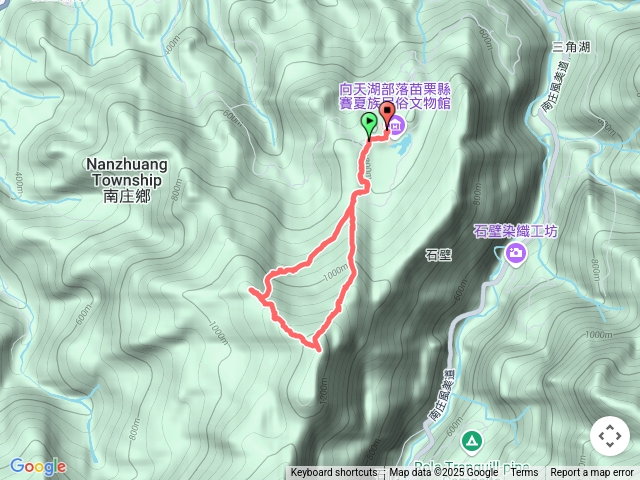This screenshot has width=640, height=480.
Task: Click the red end stop marker
Action: [387, 115]
